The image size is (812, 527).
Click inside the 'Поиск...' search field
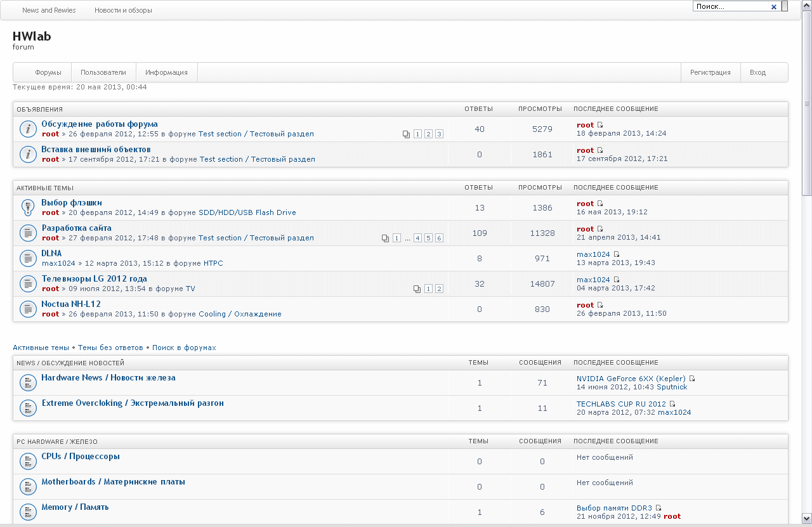click(x=731, y=6)
